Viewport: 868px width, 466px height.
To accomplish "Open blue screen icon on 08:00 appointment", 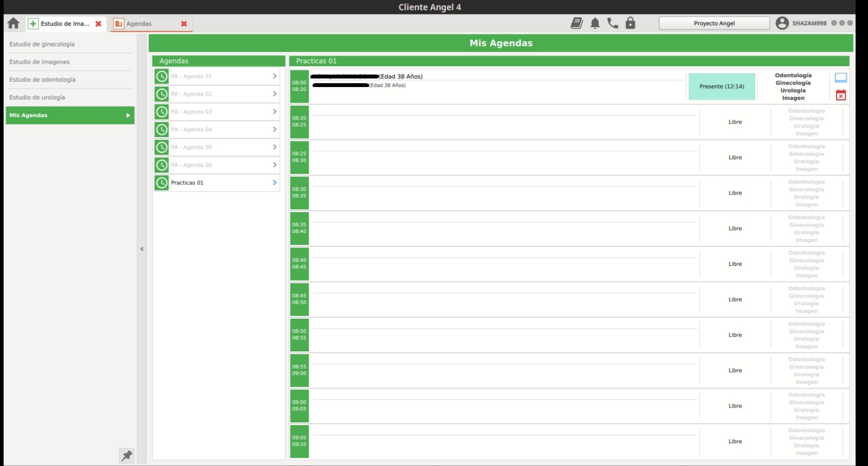I will click(x=841, y=78).
